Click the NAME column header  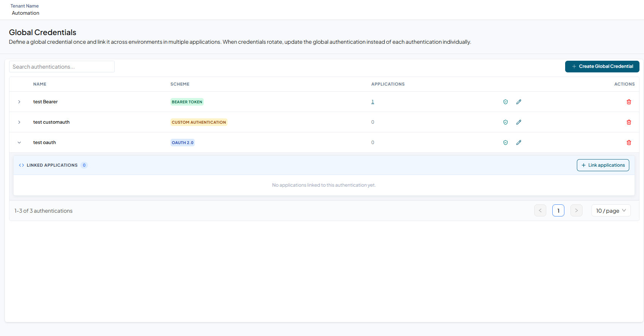point(40,84)
